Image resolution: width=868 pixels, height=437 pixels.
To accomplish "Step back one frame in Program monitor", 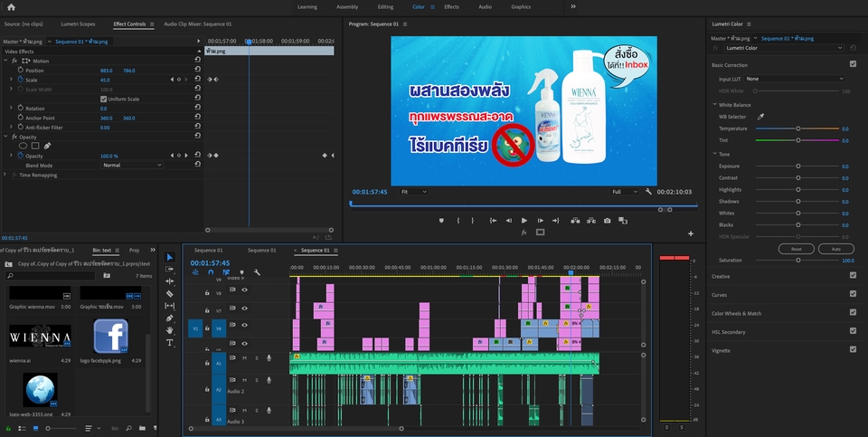I will (508, 221).
